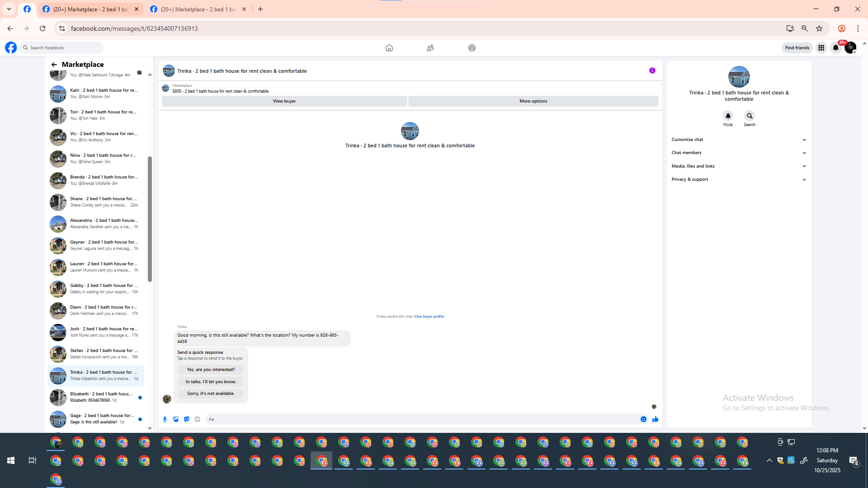Click the View buyer button
The width and height of the screenshot is (868, 488).
coord(284,101)
